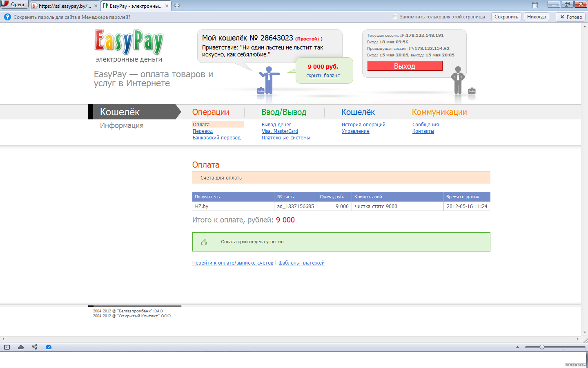Screen dimensions: 588x368
Task: Click the thumbs-up success icon
Action: (x=204, y=242)
